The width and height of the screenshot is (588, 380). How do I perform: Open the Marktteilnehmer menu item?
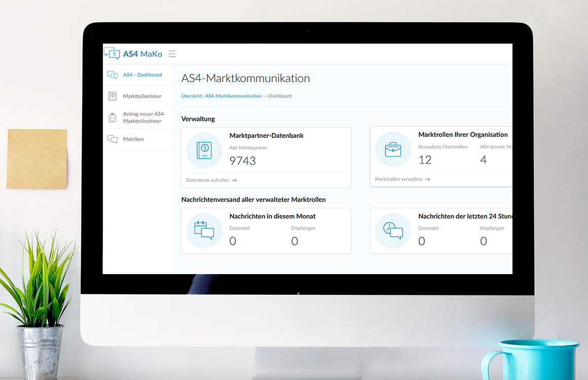[142, 96]
